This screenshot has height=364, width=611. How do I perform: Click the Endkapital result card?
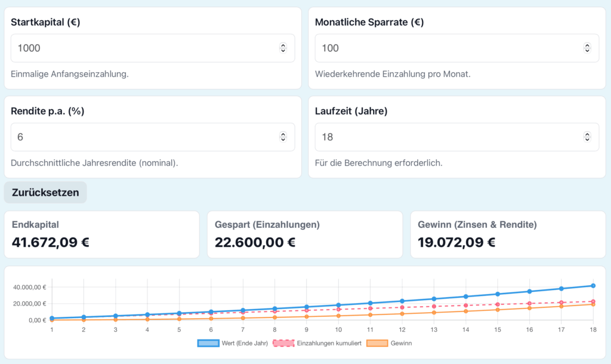click(x=101, y=234)
